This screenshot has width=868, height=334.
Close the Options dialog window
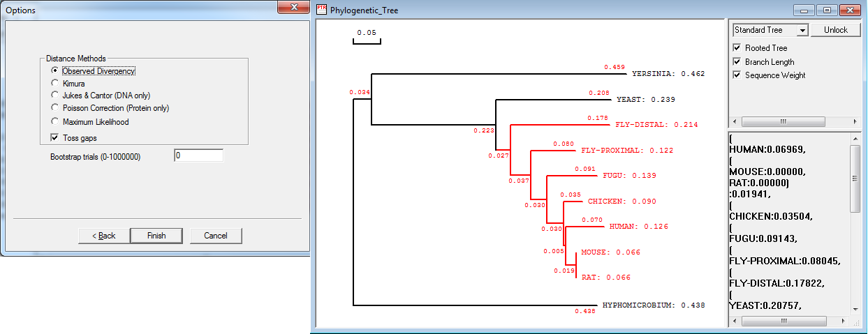coord(293,8)
